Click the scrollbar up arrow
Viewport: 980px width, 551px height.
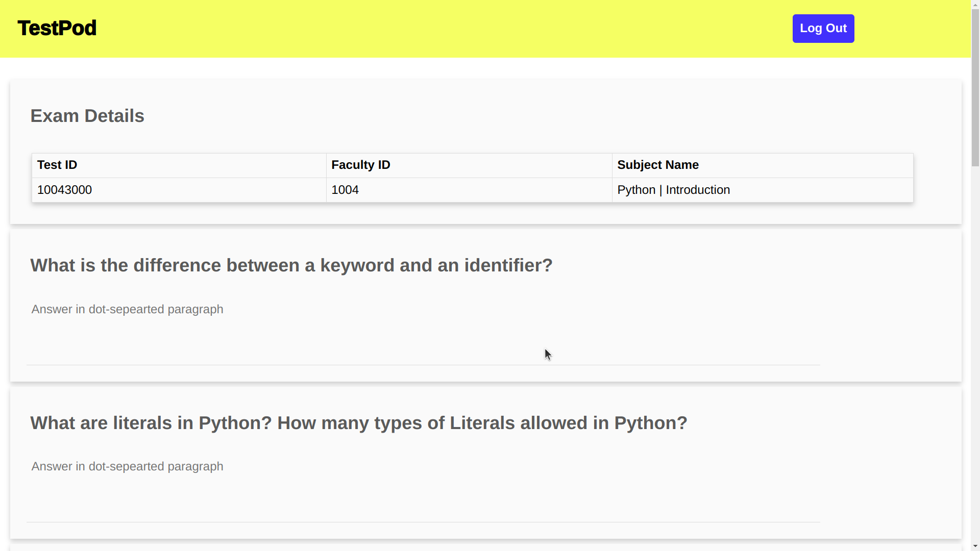pyautogui.click(x=975, y=4)
